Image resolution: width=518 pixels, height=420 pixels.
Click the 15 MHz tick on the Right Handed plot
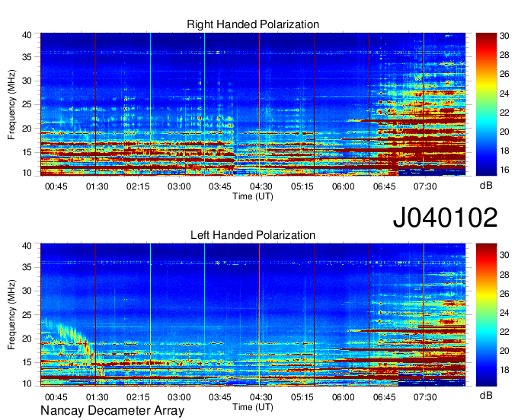tap(27, 152)
